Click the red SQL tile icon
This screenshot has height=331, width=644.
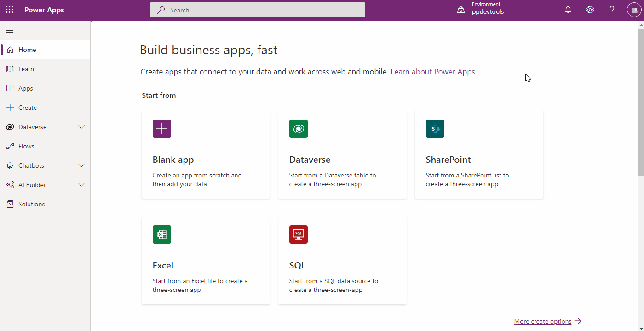299,234
